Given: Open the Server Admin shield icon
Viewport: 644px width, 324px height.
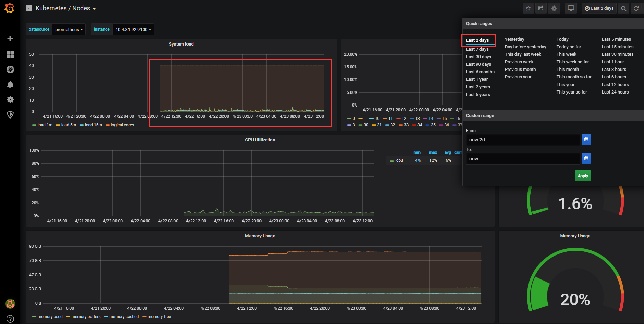Looking at the screenshot, I should pos(10,115).
